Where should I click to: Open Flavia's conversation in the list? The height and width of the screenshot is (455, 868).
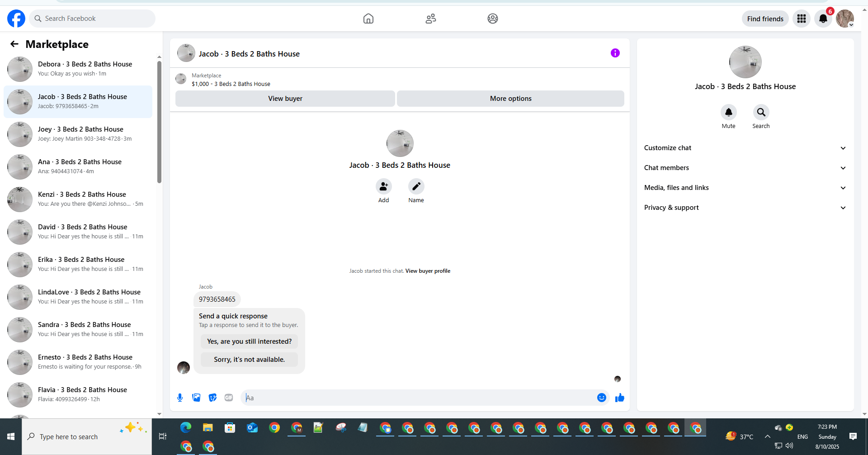(78, 395)
